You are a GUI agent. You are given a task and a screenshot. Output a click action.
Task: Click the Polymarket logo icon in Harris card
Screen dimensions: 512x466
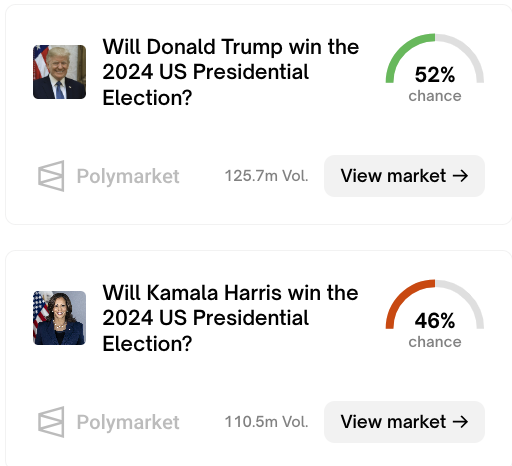click(x=51, y=422)
